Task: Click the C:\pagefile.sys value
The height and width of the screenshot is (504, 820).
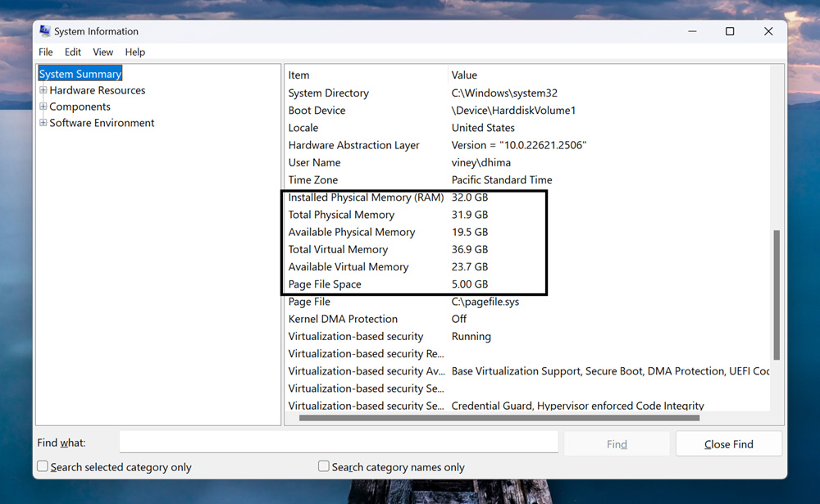Action: [485, 301]
